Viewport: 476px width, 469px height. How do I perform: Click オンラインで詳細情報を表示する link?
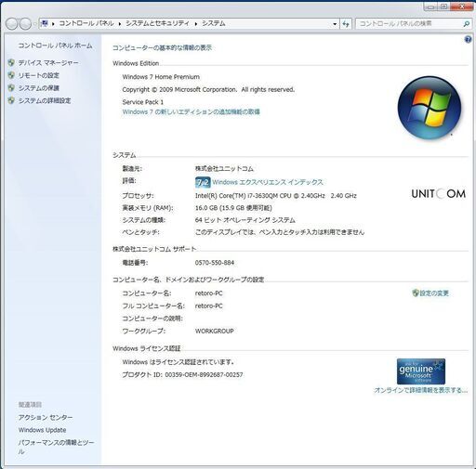pos(420,390)
